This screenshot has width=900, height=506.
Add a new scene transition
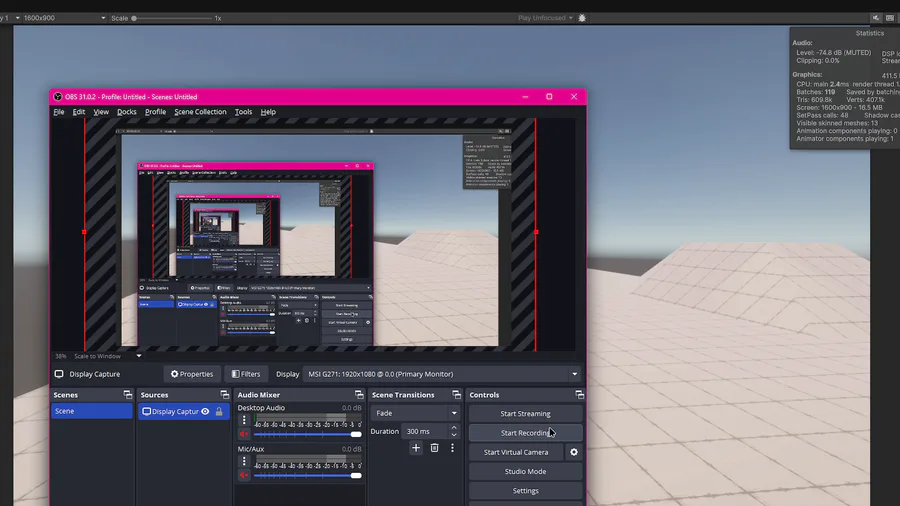point(416,447)
